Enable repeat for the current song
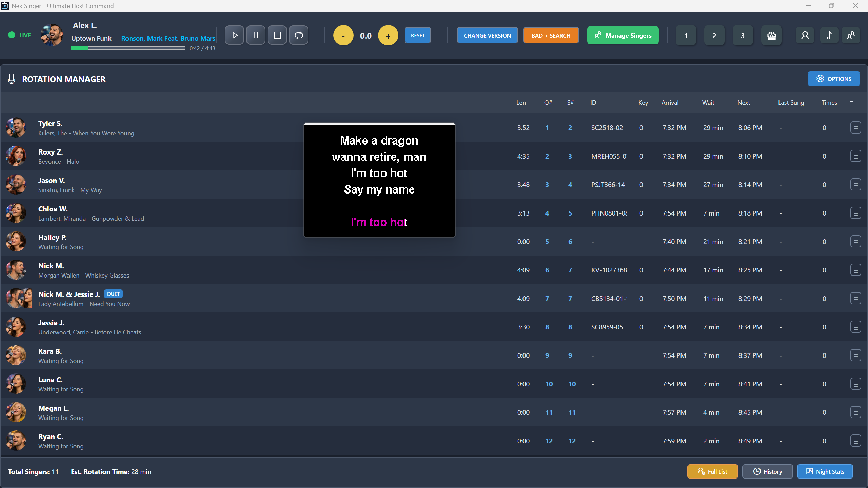868x488 pixels. 298,35
